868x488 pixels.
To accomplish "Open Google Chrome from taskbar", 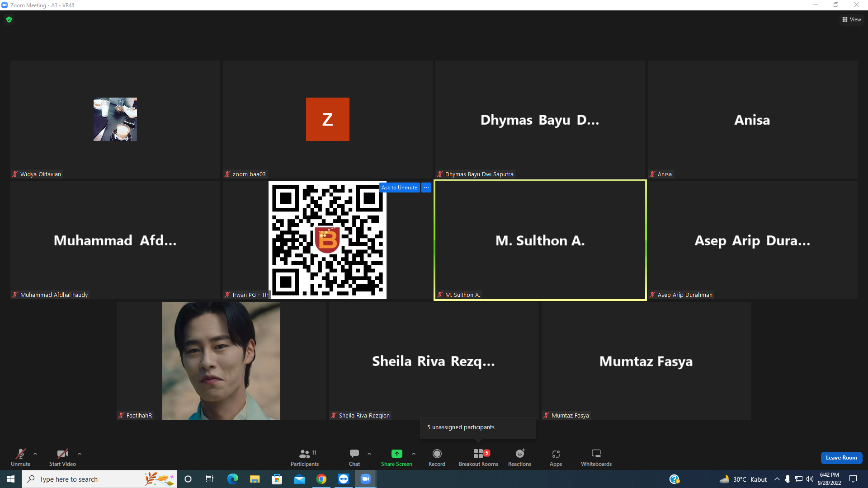I will click(x=321, y=479).
